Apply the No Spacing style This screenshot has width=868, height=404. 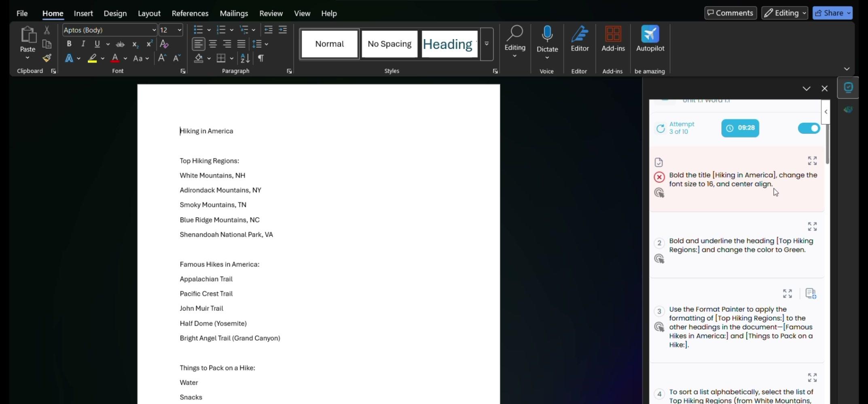click(x=390, y=44)
